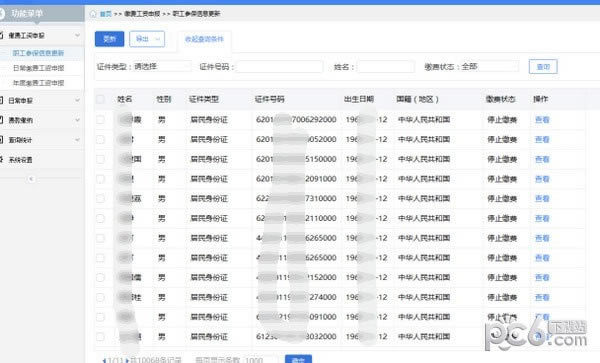Click 查看 for row with ID 7006292000
The width and height of the screenshot is (600, 363).
pyautogui.click(x=542, y=120)
